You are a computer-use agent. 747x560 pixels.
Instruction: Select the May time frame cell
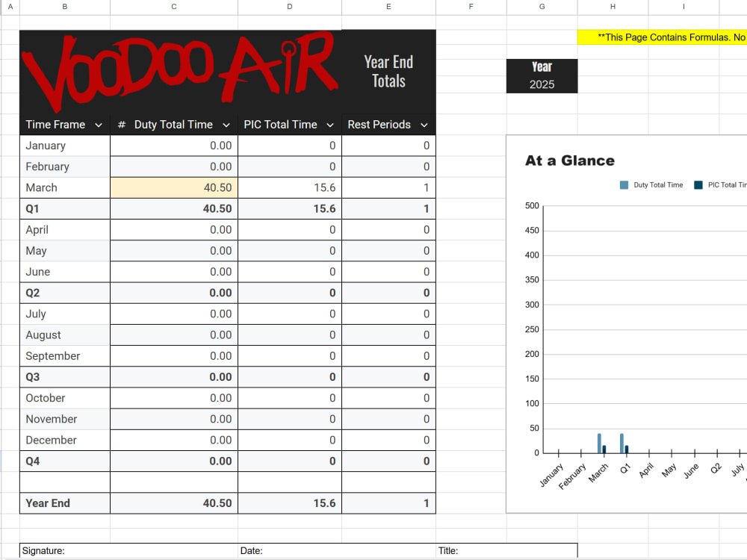pos(65,250)
